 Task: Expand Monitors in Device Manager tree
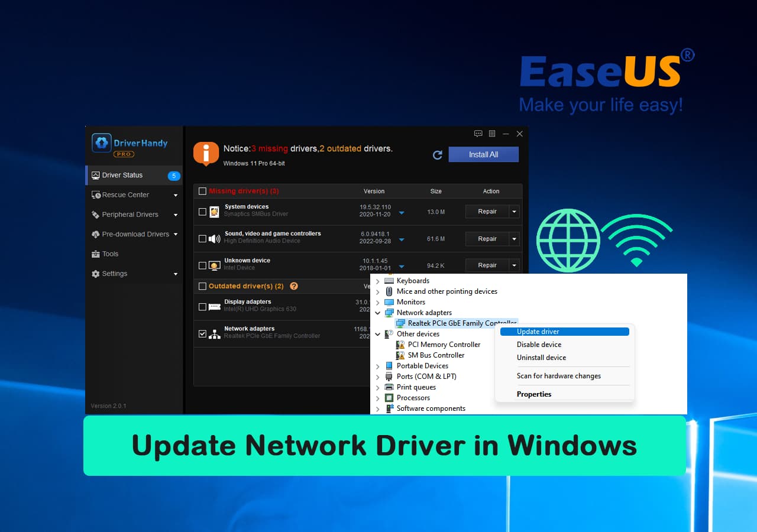(x=378, y=303)
